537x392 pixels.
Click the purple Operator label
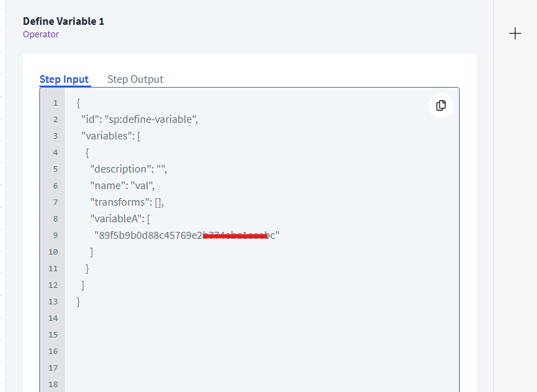click(41, 35)
